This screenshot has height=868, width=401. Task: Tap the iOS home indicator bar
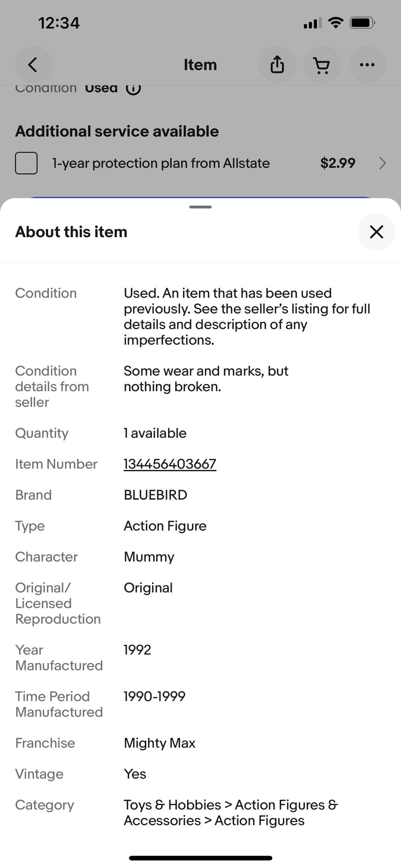[x=200, y=858]
